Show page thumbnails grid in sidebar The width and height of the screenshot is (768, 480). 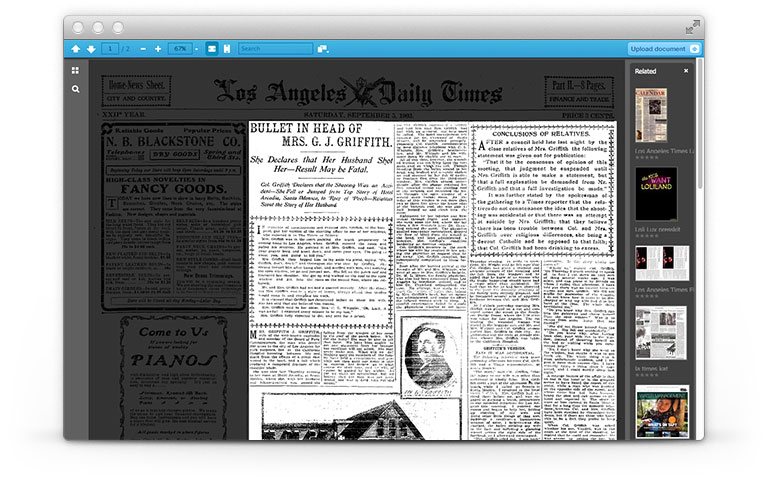pos(75,71)
